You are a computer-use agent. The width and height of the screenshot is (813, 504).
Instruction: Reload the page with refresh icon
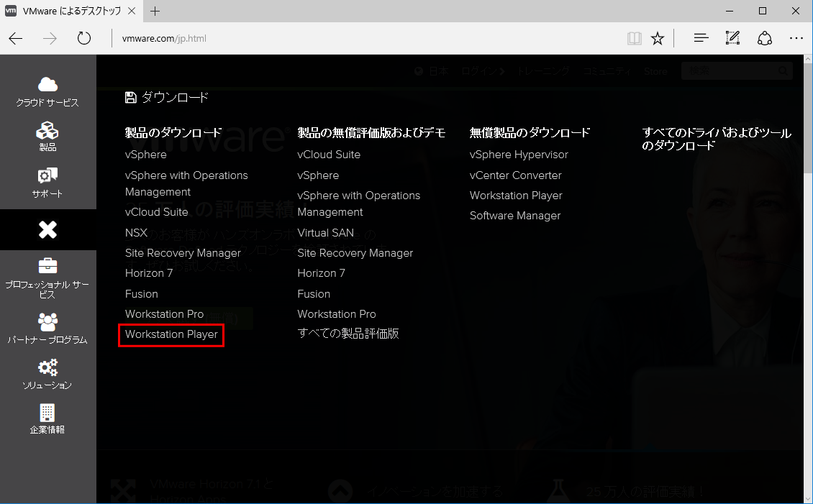tap(83, 38)
